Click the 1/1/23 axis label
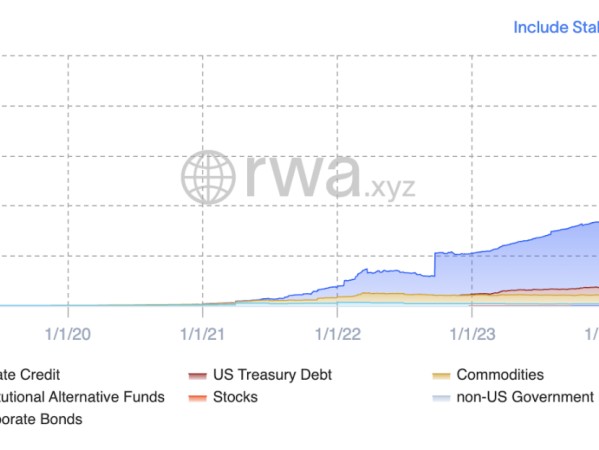Image resolution: width=599 pixels, height=450 pixels. (x=472, y=334)
